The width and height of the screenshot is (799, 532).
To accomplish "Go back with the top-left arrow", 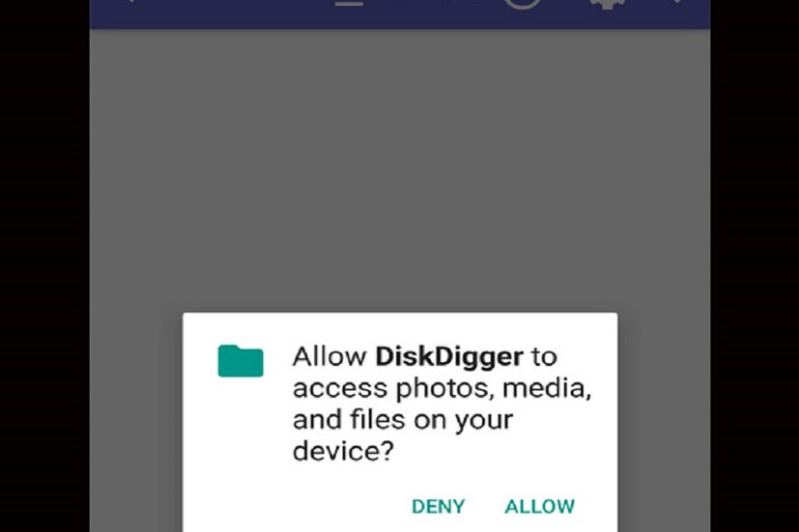I will pos(129,2).
